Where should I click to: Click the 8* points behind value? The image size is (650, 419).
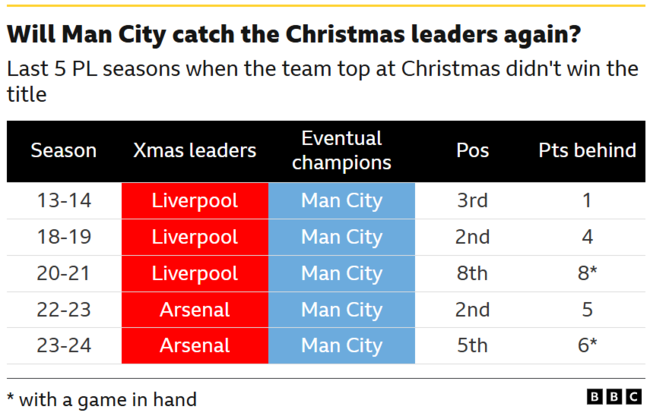587,273
